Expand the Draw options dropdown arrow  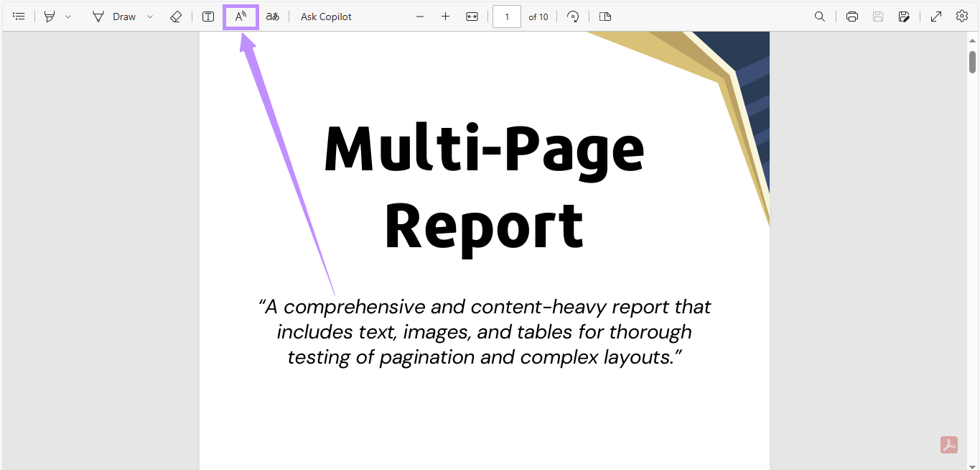click(x=150, y=17)
